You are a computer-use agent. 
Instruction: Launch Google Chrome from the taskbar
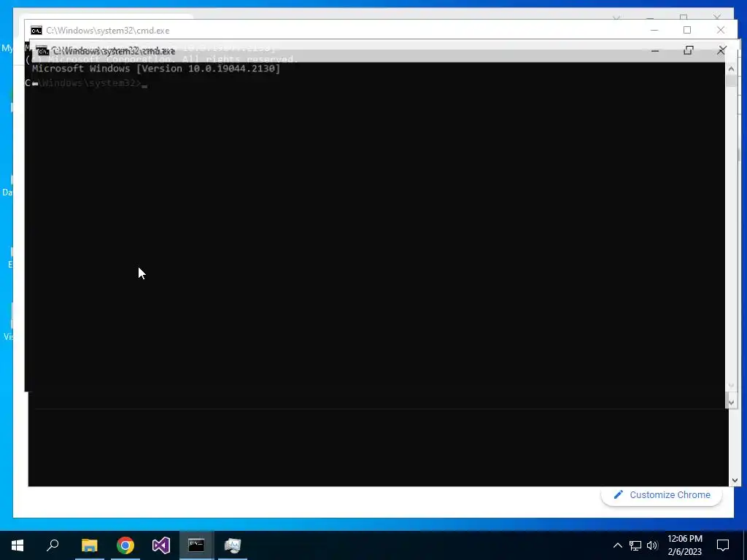pyautogui.click(x=125, y=545)
